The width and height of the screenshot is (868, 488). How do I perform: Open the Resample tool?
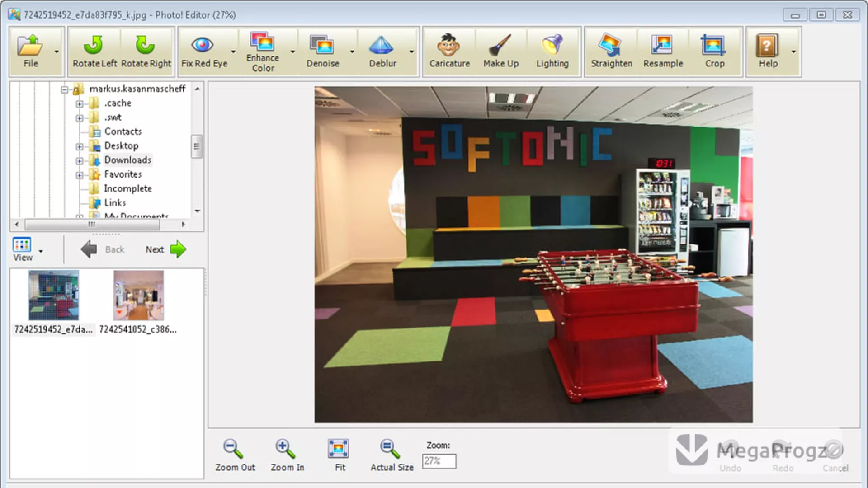coord(663,52)
